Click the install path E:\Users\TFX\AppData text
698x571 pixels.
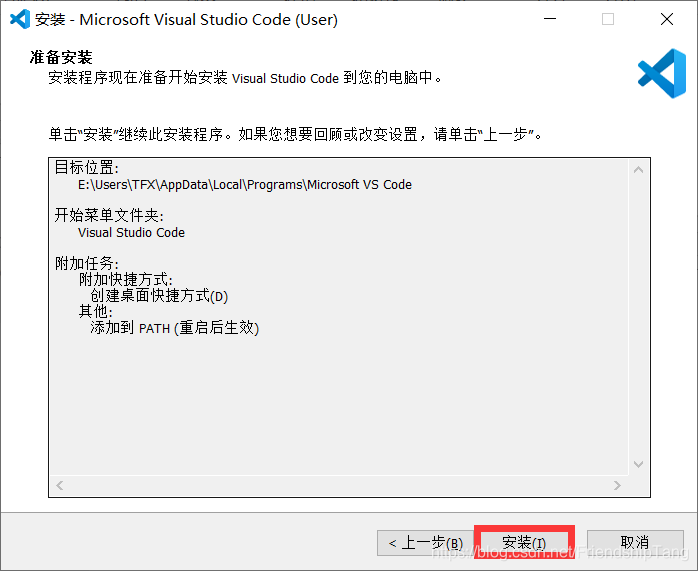pos(245,185)
